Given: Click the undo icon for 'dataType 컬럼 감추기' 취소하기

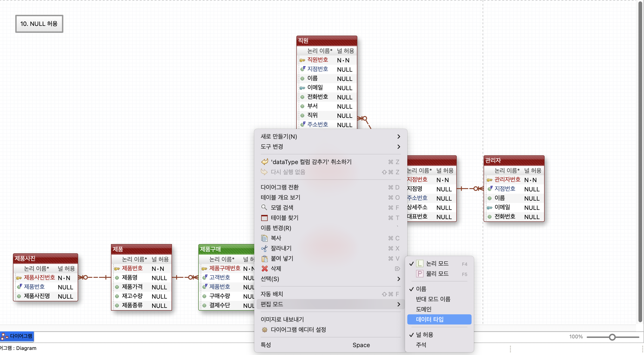Looking at the screenshot, I should point(264,162).
